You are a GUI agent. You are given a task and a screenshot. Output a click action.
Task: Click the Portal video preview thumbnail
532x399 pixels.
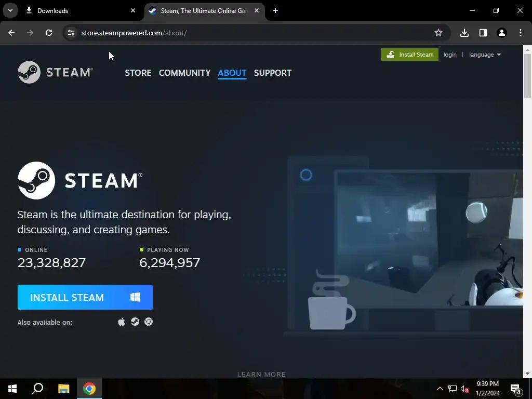[428, 240]
